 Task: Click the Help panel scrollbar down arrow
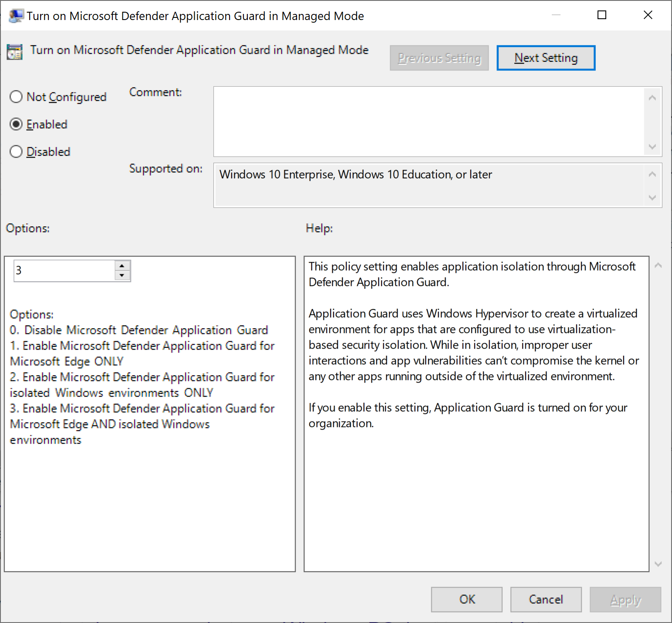(658, 564)
